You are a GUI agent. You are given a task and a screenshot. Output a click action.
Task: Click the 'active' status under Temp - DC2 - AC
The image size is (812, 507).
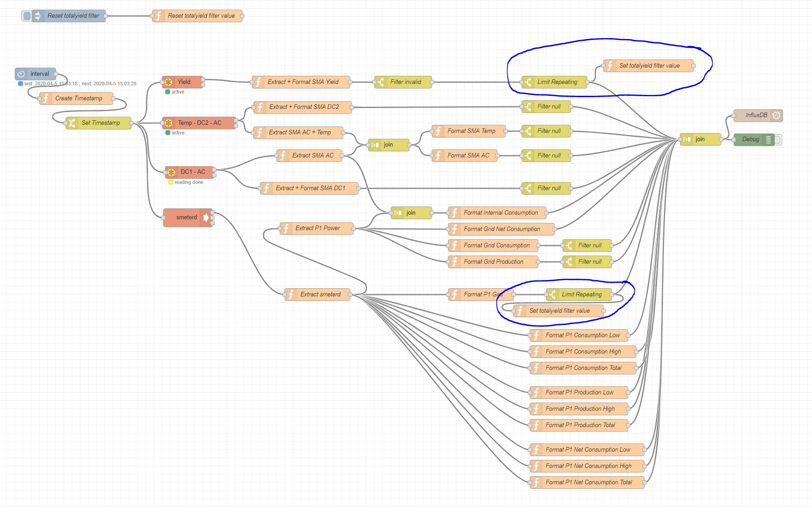175,133
